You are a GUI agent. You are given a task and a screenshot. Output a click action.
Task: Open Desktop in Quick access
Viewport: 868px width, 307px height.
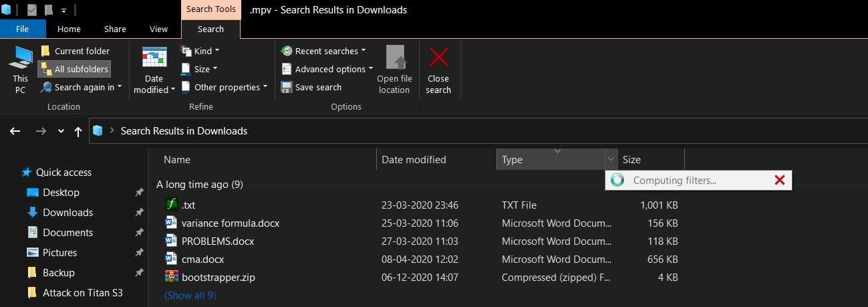coord(61,193)
